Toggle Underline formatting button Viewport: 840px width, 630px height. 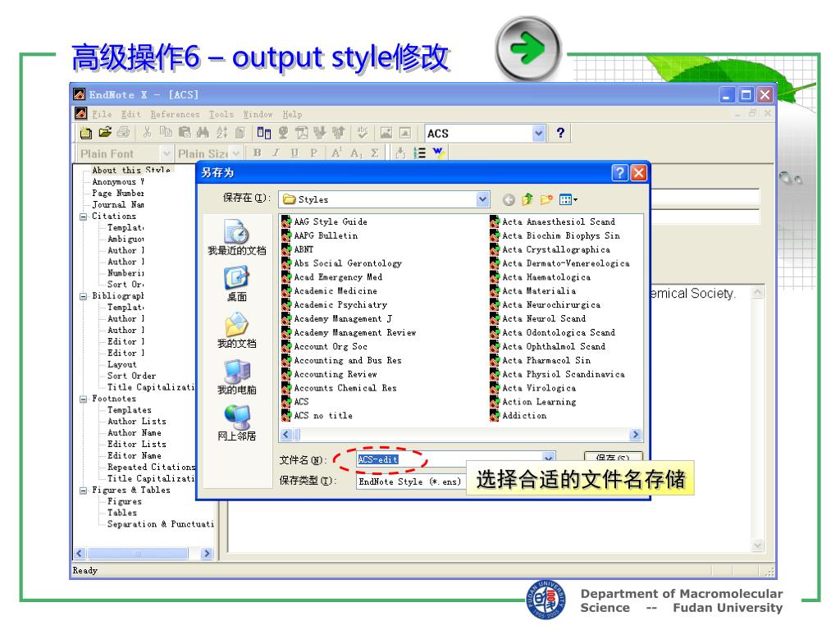coord(294,153)
